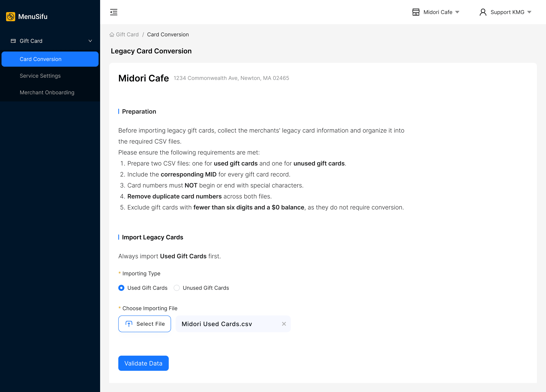Viewport: 546px width, 392px height.
Task: Select the Used Gift Cards radio option
Action: click(121, 288)
